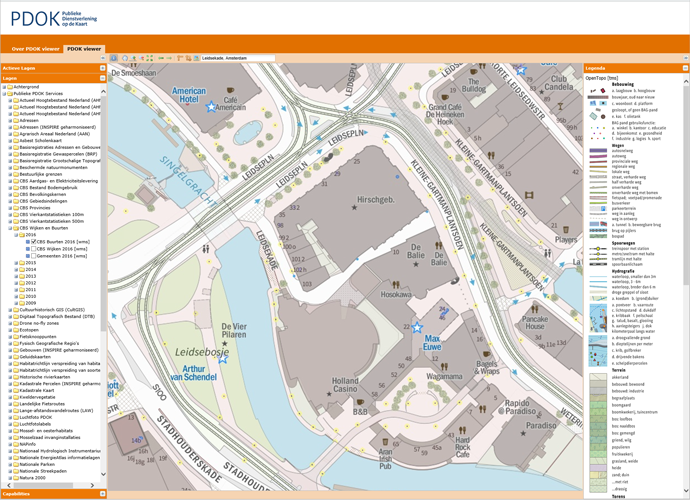Image resolution: width=690 pixels, height=500 pixels.
Task: Switch to the Over PDOK viewer tab
Action: point(35,49)
